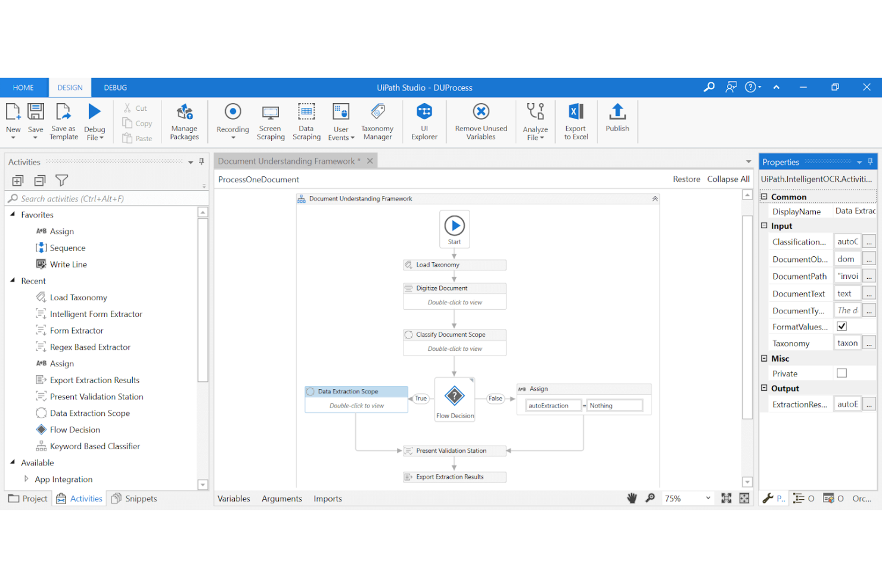Click the filter funnel in Activities panel
Viewport: 882px width, 588px height.
[61, 180]
